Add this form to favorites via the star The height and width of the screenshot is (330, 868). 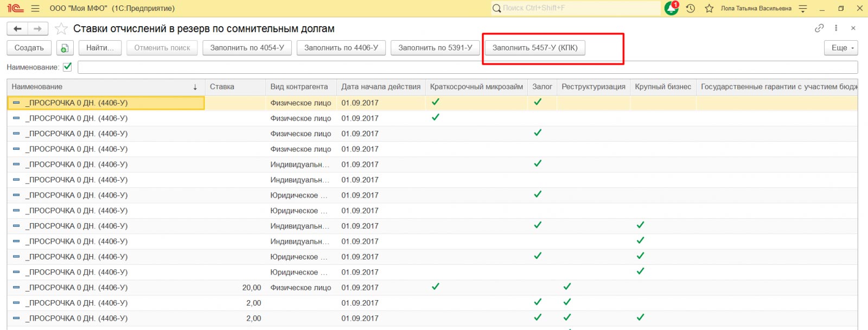coord(62,29)
